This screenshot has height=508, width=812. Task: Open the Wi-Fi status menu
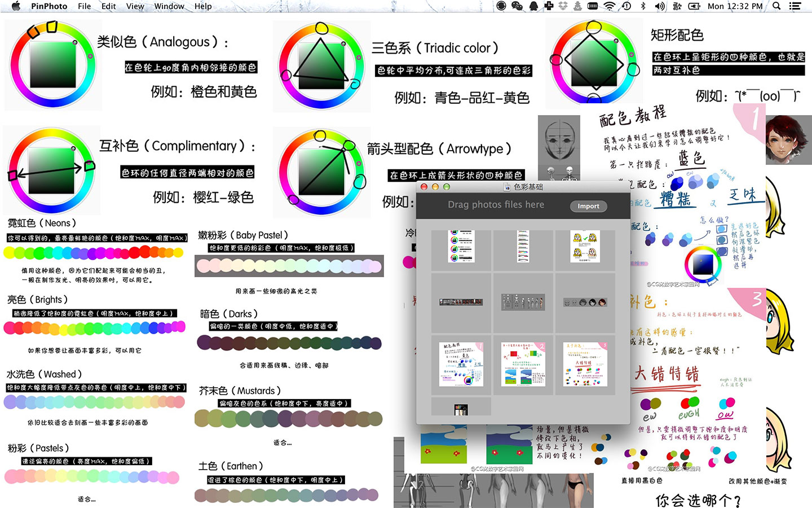[610, 6]
